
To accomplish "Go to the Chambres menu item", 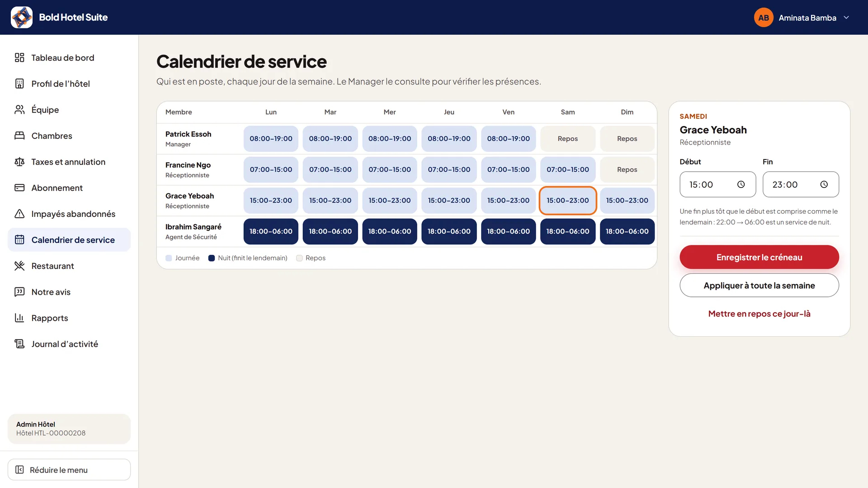I will pyautogui.click(x=69, y=136).
